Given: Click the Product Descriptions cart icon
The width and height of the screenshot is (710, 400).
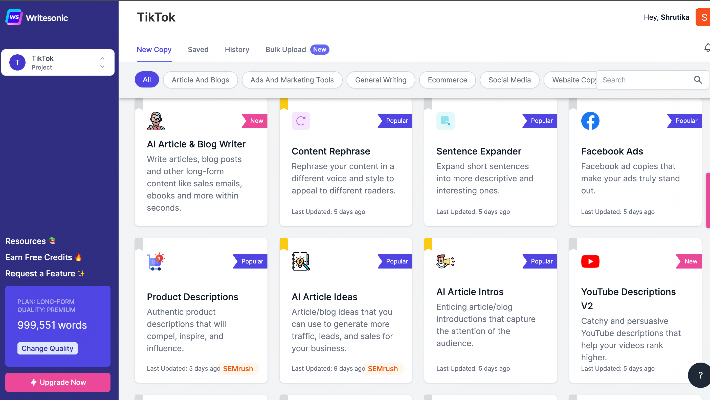Looking at the screenshot, I should tap(156, 261).
